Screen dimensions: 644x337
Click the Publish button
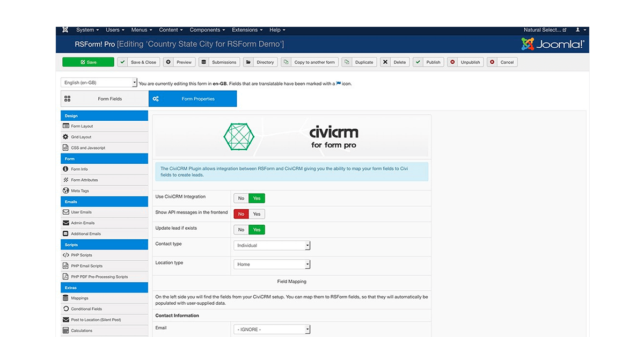[428, 62]
